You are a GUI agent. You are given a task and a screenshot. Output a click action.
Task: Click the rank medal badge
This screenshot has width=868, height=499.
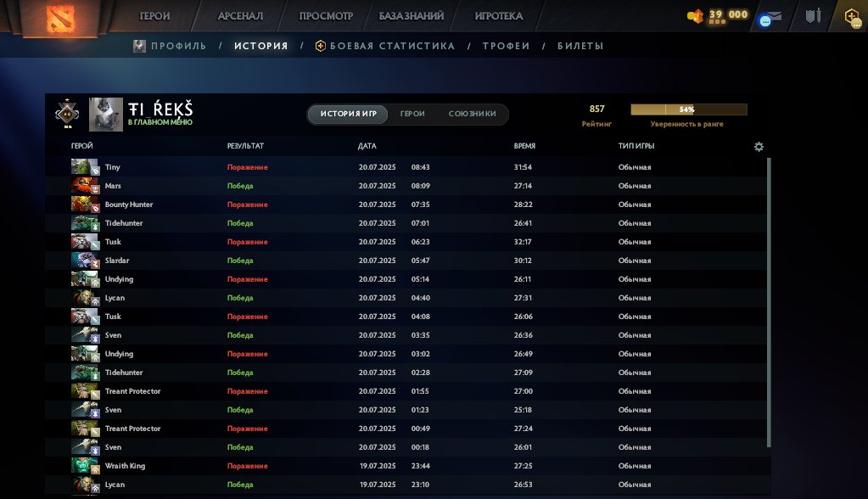[x=67, y=114]
